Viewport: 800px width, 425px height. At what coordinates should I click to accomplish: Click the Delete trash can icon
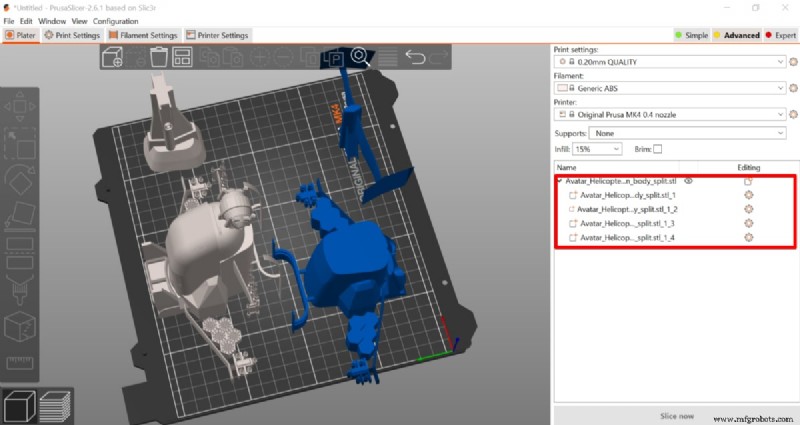click(159, 57)
